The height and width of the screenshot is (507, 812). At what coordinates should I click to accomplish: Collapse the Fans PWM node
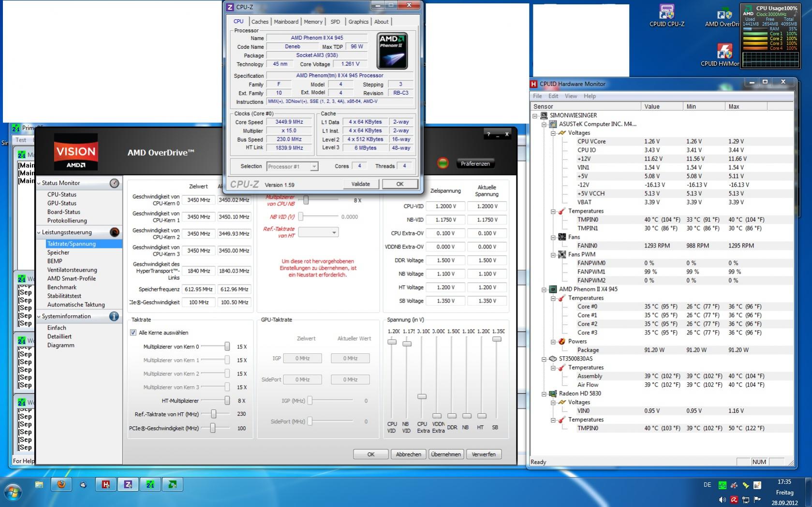(x=553, y=255)
